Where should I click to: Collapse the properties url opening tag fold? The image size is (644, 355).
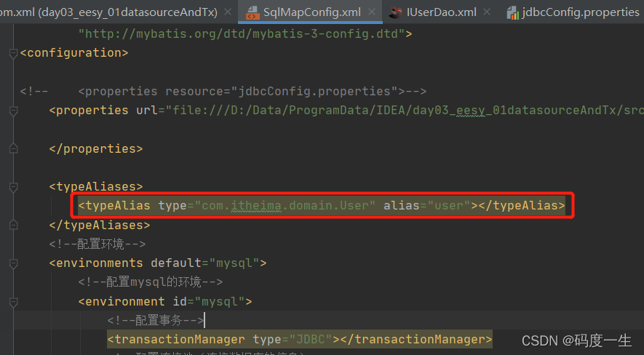point(13,111)
